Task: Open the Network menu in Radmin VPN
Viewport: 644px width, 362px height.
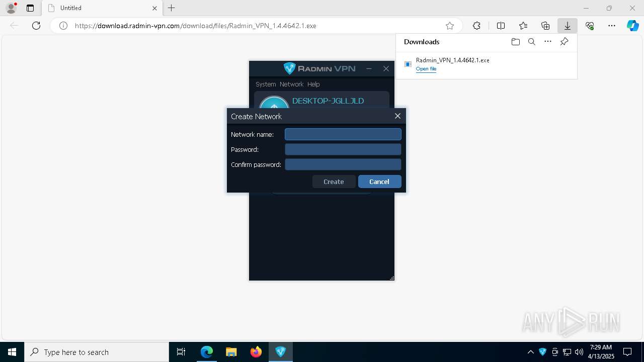Action: [x=292, y=84]
